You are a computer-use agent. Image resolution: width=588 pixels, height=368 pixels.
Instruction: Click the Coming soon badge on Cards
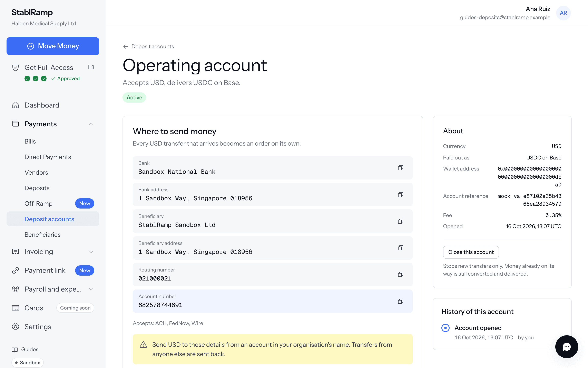(75, 308)
